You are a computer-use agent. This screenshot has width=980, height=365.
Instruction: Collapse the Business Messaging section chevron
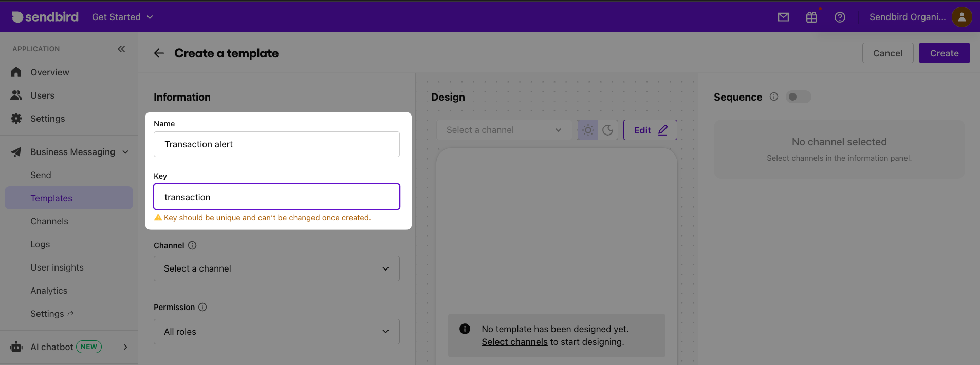tap(125, 152)
